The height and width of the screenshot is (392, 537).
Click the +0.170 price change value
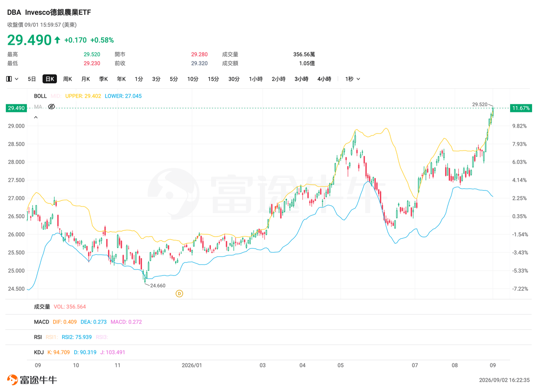tap(75, 40)
